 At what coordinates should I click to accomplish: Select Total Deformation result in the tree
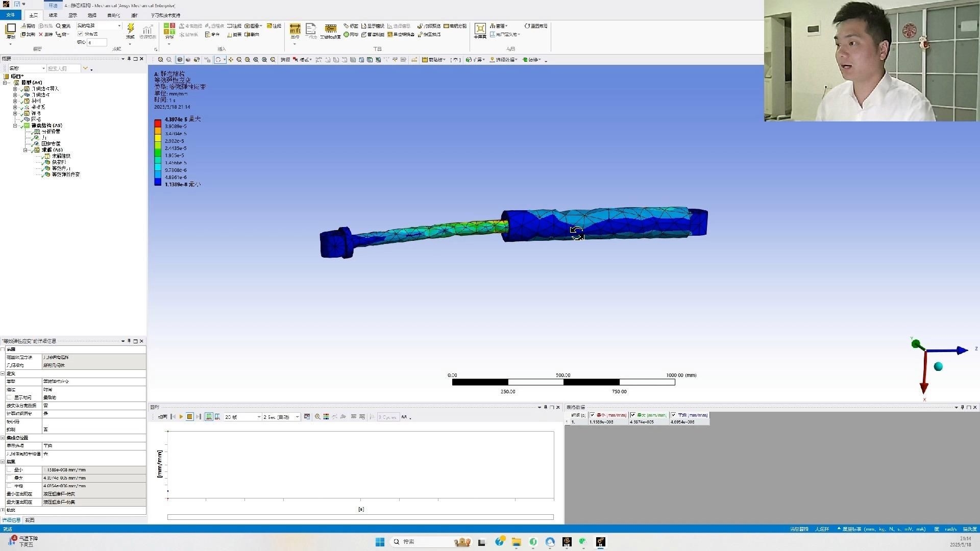click(59, 162)
